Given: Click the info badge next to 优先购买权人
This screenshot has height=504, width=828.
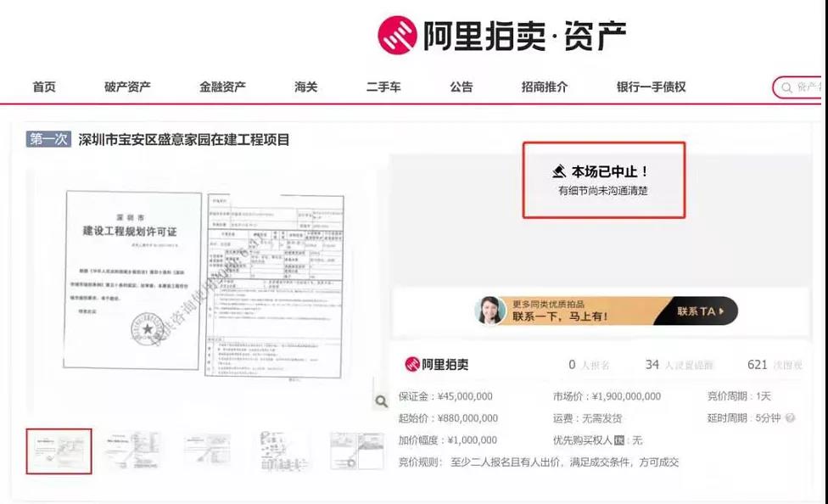Looking at the screenshot, I should [x=619, y=440].
